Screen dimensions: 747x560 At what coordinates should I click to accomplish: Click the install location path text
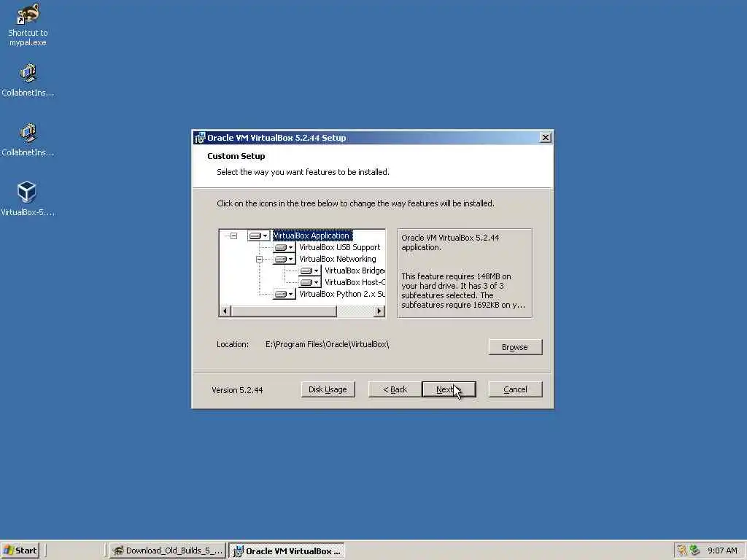pyautogui.click(x=328, y=344)
